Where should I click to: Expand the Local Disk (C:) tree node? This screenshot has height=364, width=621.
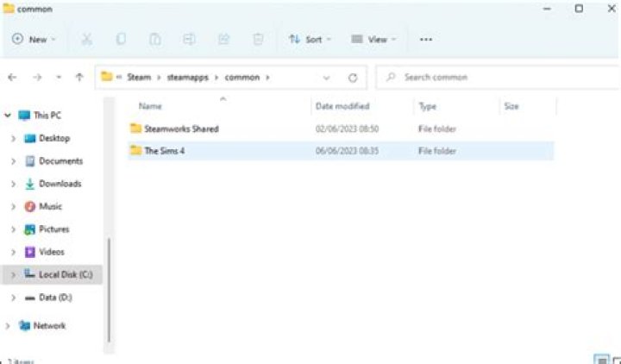coord(13,274)
